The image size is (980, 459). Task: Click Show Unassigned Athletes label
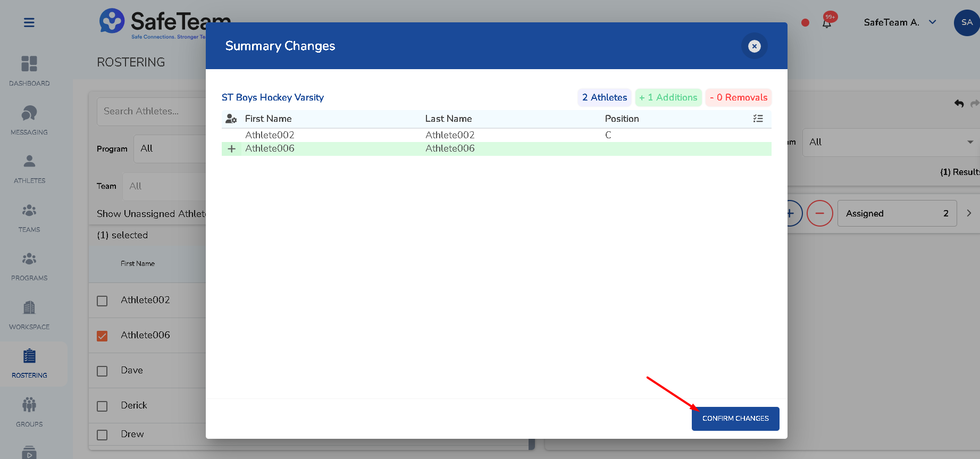[152, 214]
